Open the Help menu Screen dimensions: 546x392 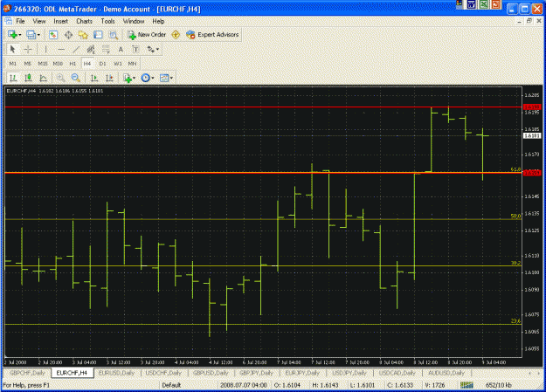tap(158, 21)
